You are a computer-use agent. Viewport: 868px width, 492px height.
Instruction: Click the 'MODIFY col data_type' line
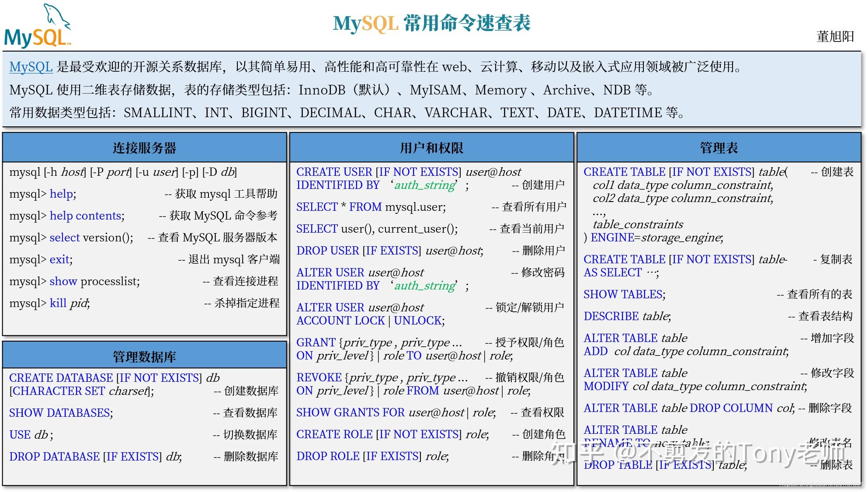695,386
